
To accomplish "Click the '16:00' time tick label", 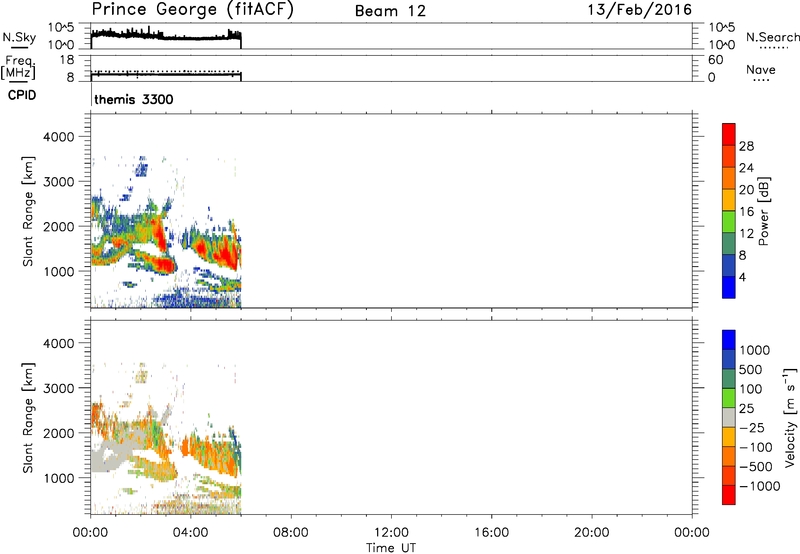I will [x=491, y=533].
